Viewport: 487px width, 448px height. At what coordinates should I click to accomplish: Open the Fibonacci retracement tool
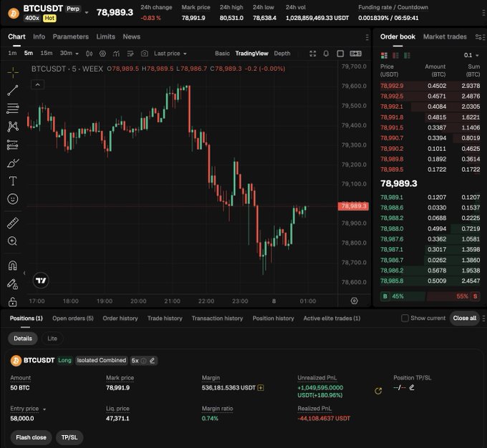click(13, 108)
